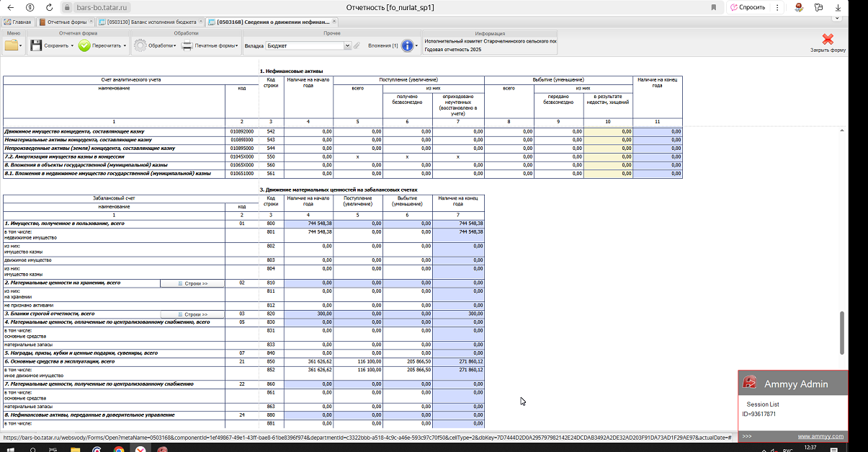Select Session List in the Ammyy Admin panel
This screenshot has width=868, height=452.
tap(763, 404)
